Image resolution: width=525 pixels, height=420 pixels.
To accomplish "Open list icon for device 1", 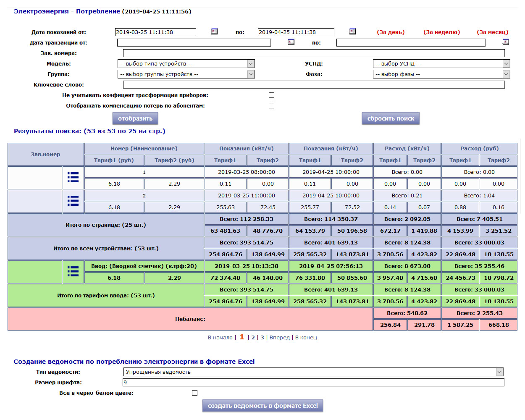I will pos(73,178).
